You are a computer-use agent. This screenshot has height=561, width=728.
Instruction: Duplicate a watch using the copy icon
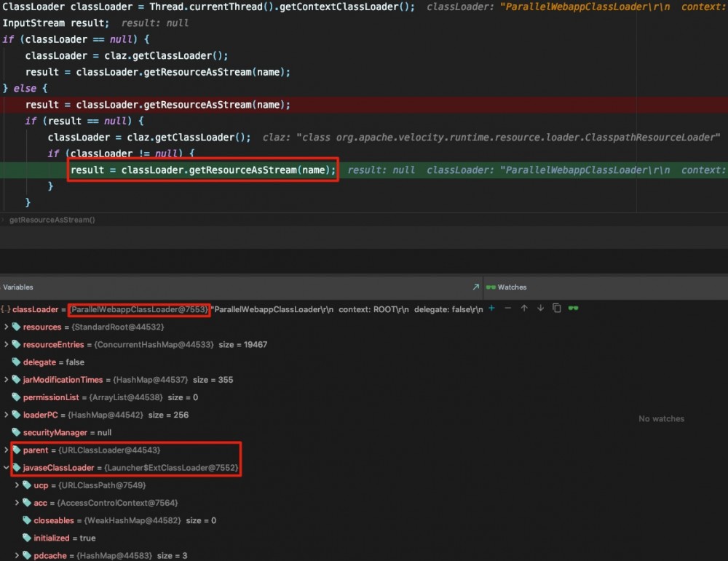(557, 308)
